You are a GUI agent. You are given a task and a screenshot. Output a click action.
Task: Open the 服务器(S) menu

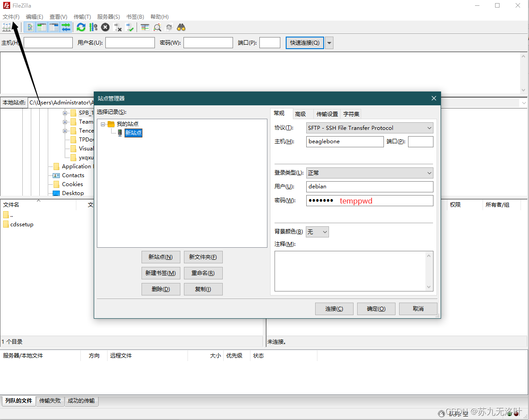tap(108, 17)
